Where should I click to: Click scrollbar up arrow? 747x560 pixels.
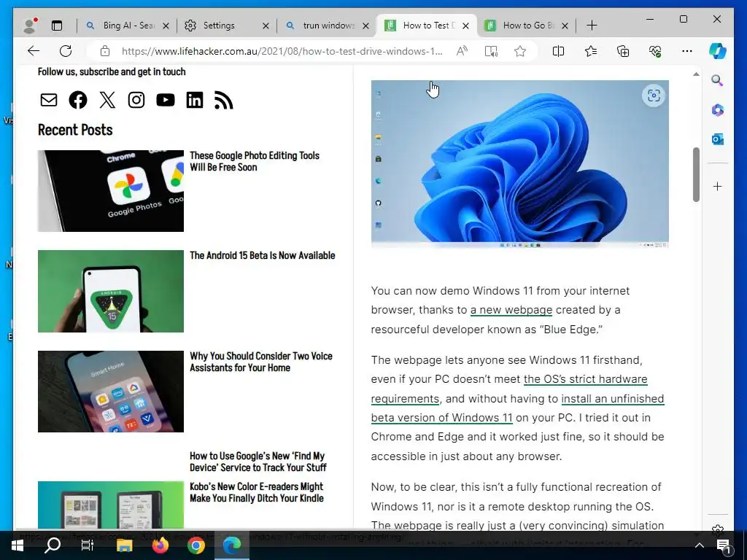pyautogui.click(x=696, y=74)
